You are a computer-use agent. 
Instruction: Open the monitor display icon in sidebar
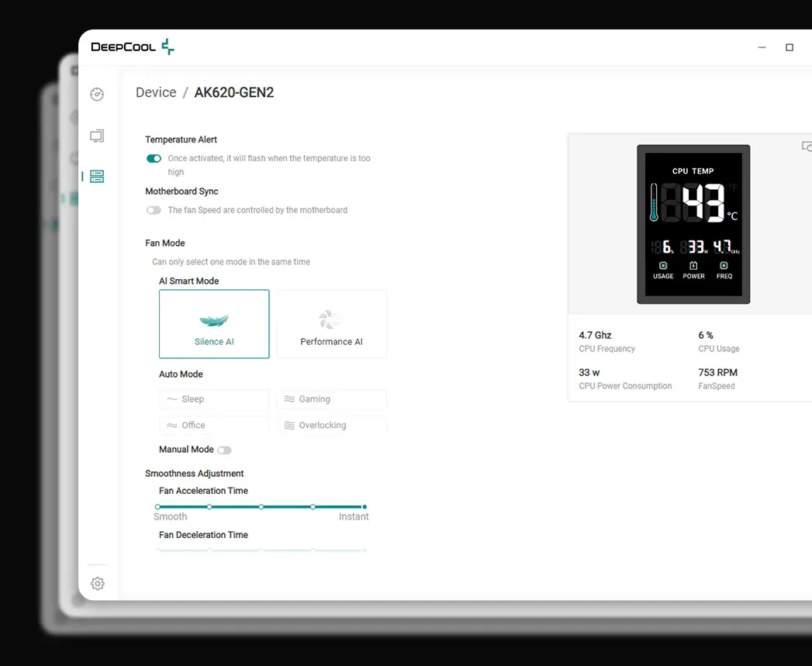tap(97, 136)
